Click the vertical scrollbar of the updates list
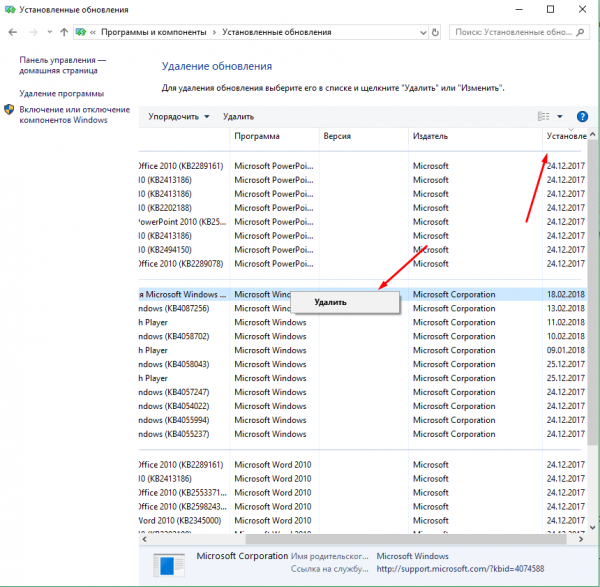The width and height of the screenshot is (600, 587). (x=593, y=300)
